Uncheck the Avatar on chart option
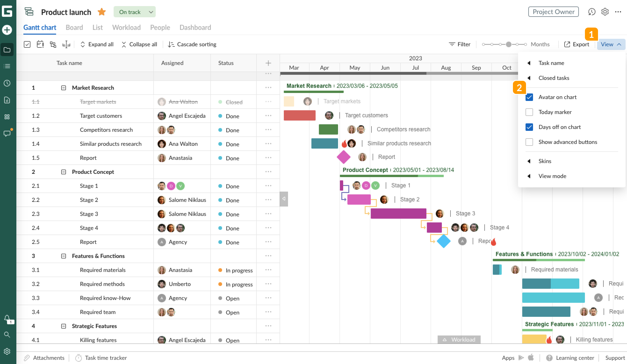Image resolution: width=627 pixels, height=364 pixels. click(530, 97)
